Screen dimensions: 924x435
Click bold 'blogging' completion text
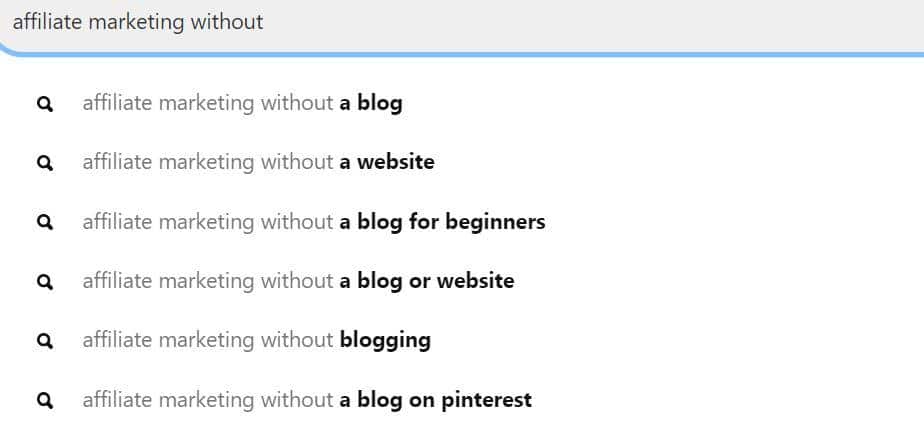(385, 341)
